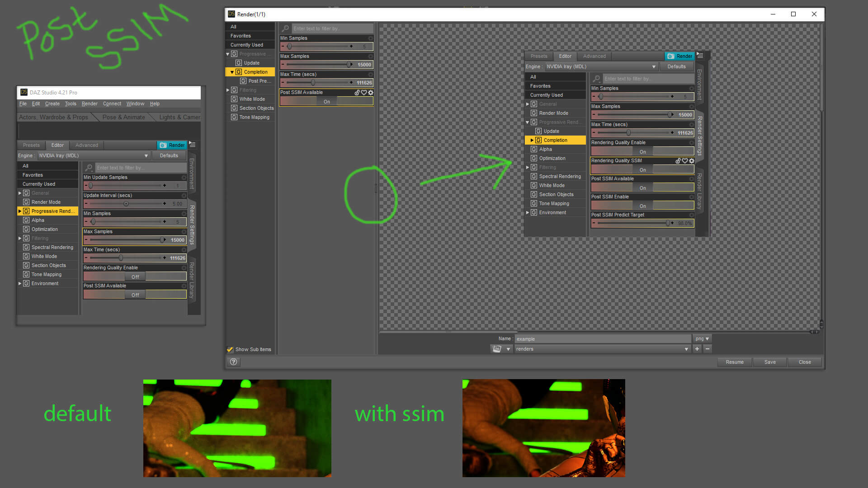Open gear settings on Post SSIM Available

[371, 93]
